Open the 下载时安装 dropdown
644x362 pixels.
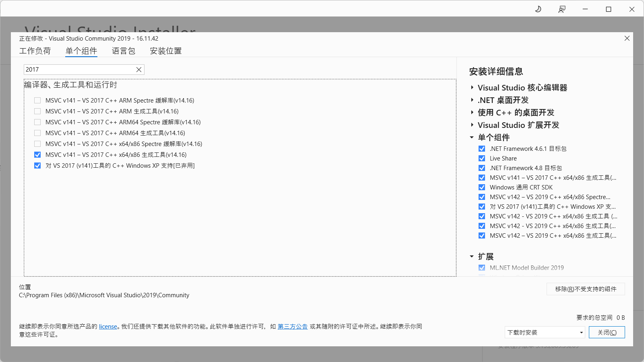click(x=545, y=333)
